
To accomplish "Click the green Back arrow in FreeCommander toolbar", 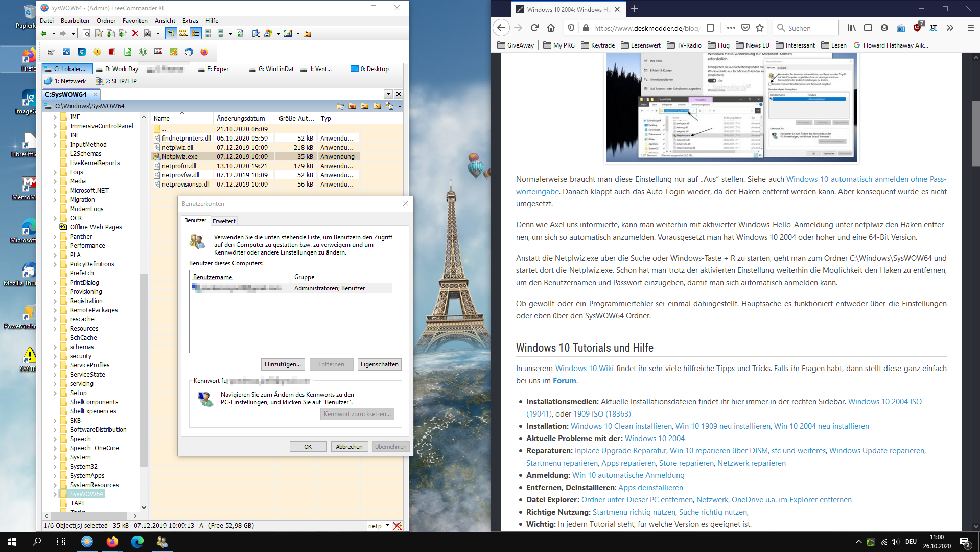I will click(44, 34).
